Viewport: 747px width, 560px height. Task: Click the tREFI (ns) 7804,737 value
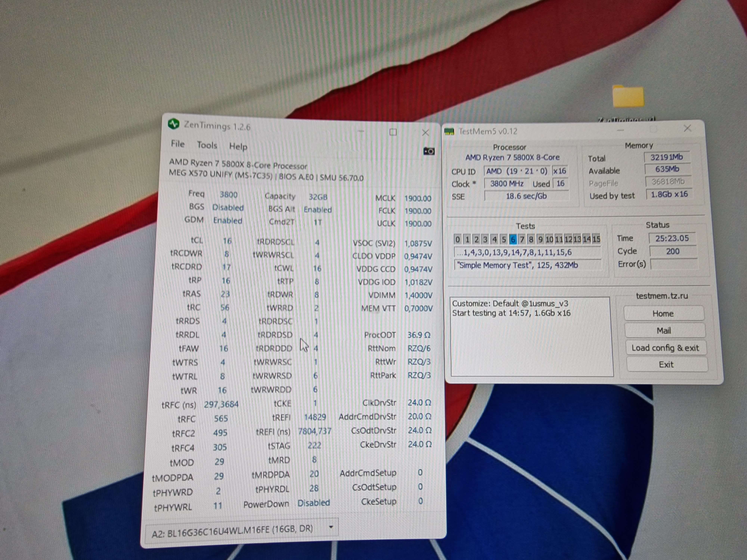(314, 431)
